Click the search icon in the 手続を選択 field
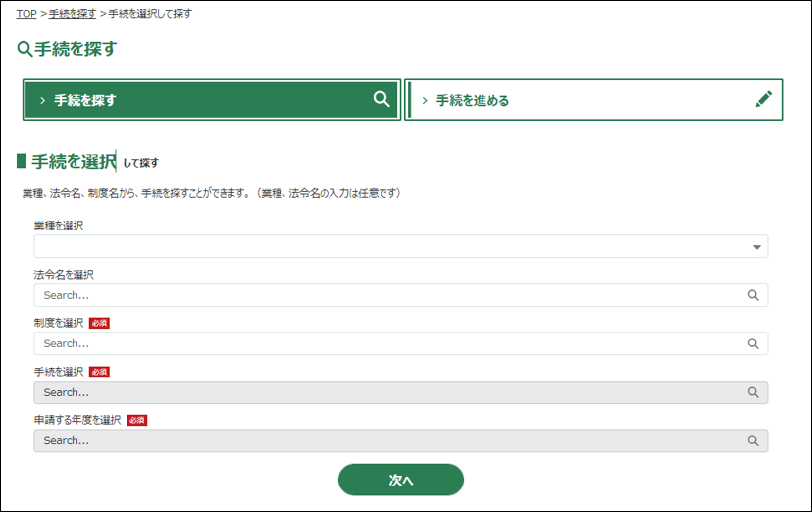This screenshot has width=812, height=512. pos(753,392)
